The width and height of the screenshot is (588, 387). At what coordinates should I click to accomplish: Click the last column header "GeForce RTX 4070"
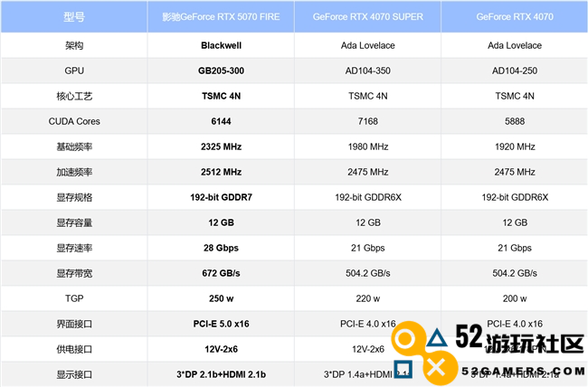click(x=515, y=17)
